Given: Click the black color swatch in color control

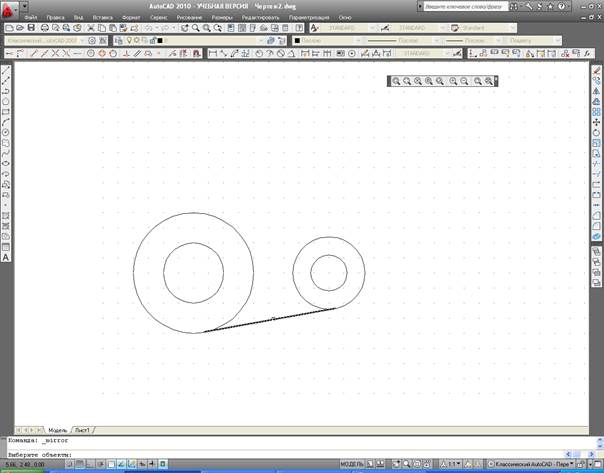Looking at the screenshot, I should coord(297,40).
